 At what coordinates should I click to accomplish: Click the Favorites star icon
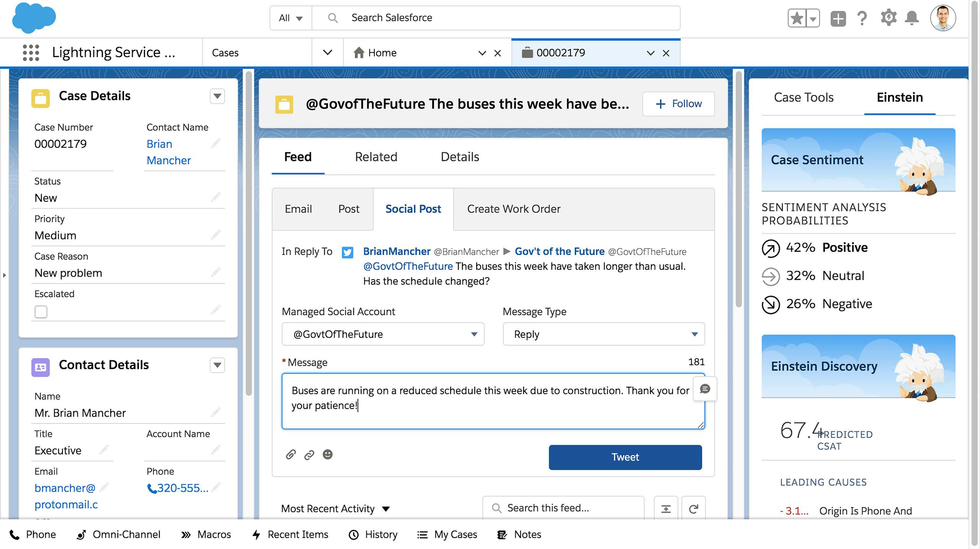797,18
